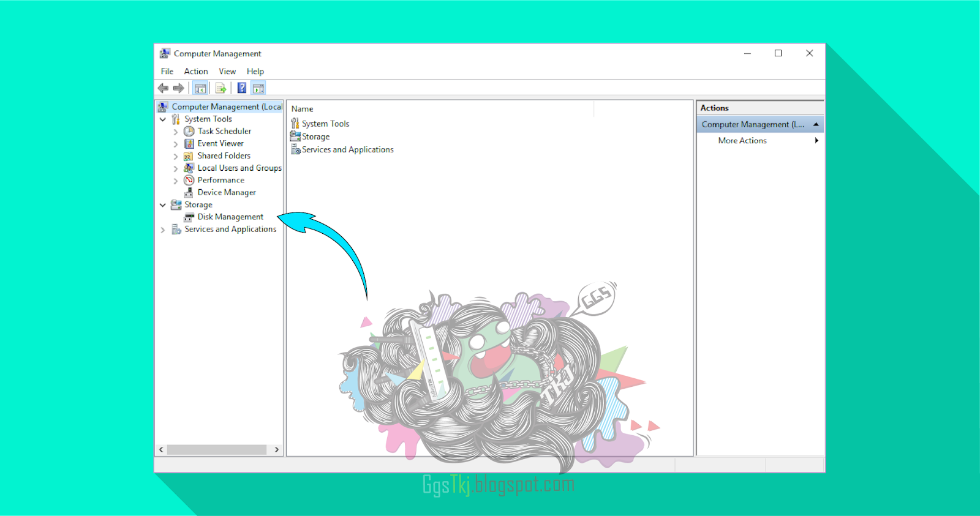Collapse Computer Management section in Actions pane

816,124
